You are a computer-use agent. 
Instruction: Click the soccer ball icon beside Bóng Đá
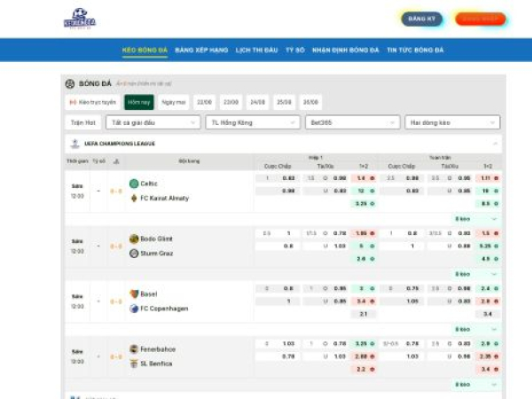pos(70,83)
